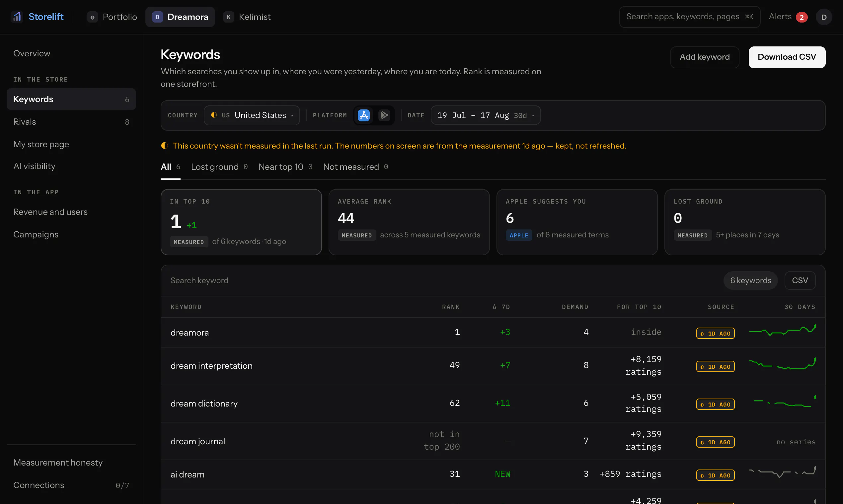Viewport: 843px width, 504px height.
Task: Focus the global search apps field
Action: click(689, 17)
